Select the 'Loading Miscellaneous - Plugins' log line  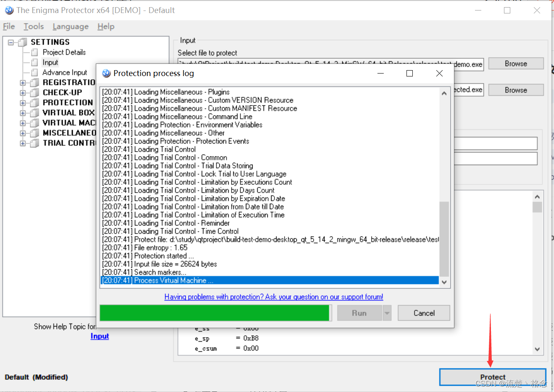click(x=270, y=92)
